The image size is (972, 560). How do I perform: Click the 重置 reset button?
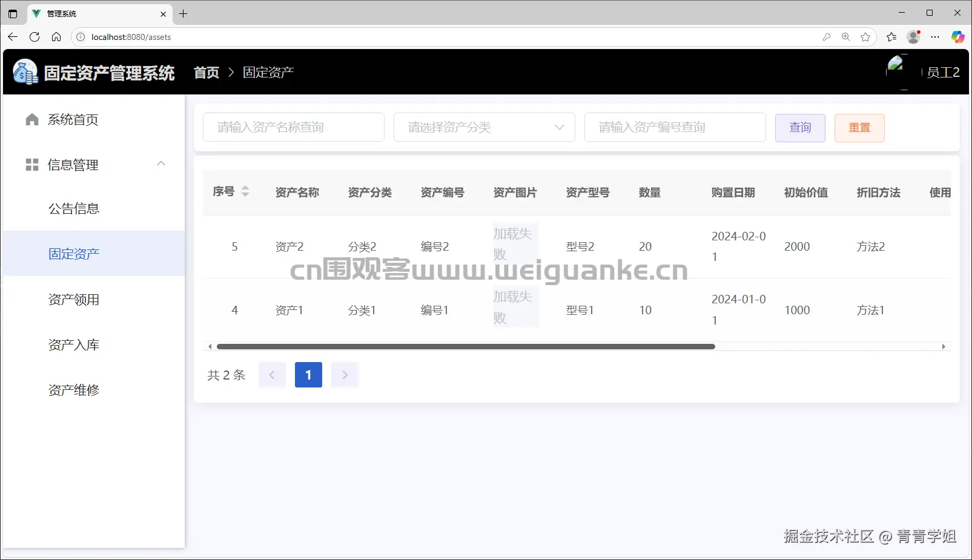[859, 127]
